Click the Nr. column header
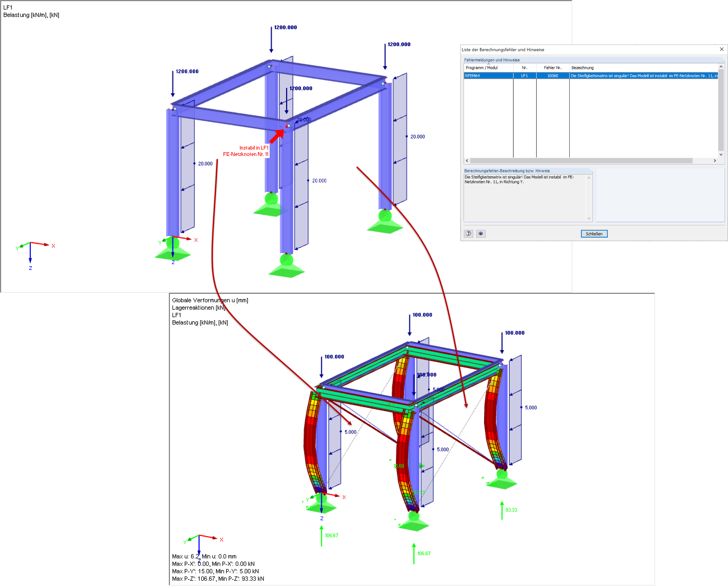This screenshot has height=586, width=728. point(524,68)
